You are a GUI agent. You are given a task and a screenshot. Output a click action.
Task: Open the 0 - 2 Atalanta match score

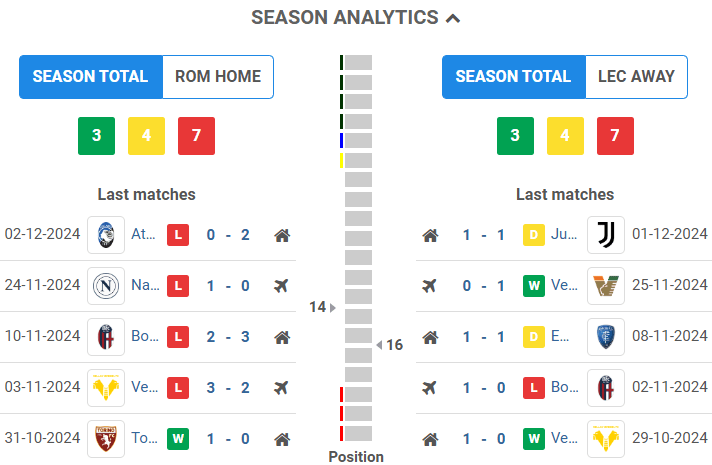click(x=228, y=235)
